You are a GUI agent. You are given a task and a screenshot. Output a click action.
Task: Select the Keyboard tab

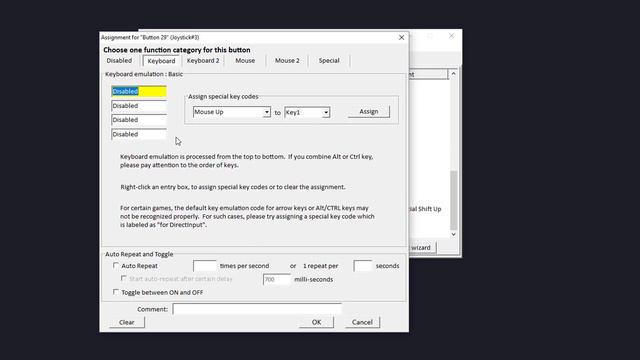click(161, 61)
